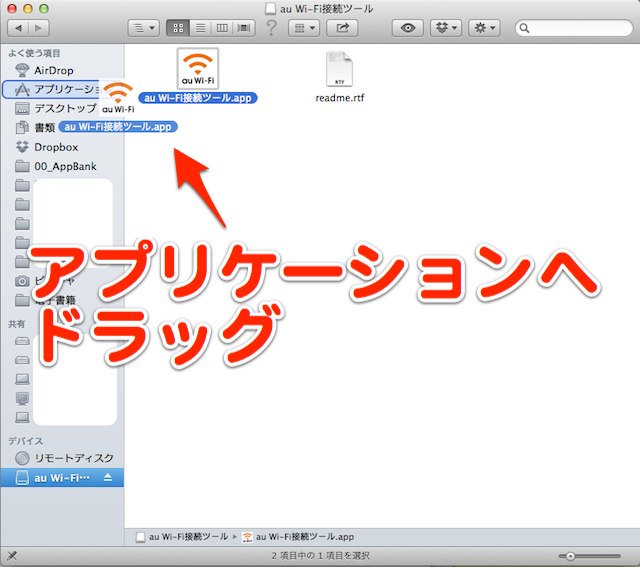The width and height of the screenshot is (640, 567).
Task: Click the デスクトップ icon in sidebar
Action: [x=22, y=109]
